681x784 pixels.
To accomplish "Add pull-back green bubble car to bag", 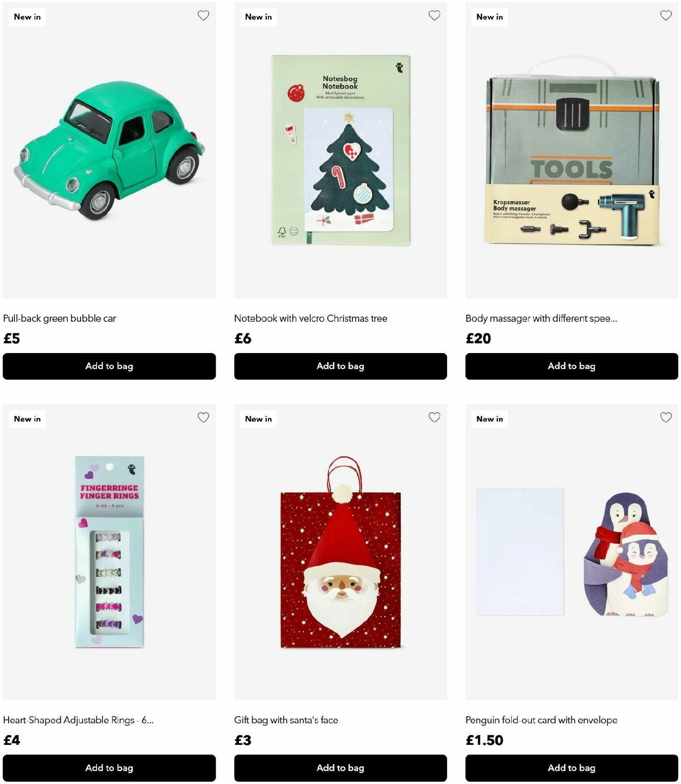I will 109,366.
